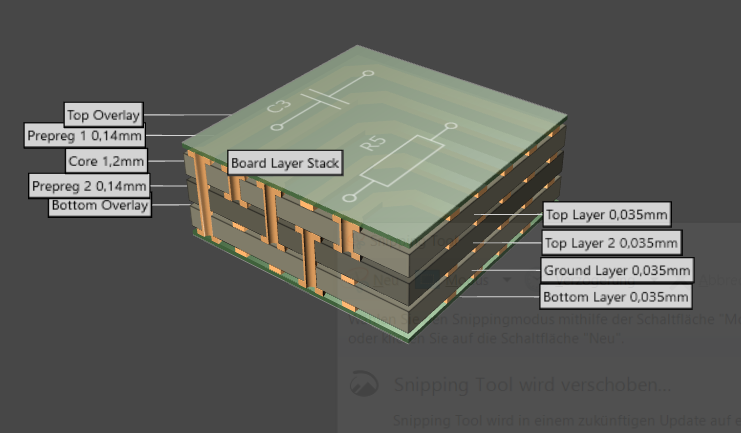Click the Bottom Layer 0,035mm label
The image size is (741, 433).
click(x=616, y=297)
